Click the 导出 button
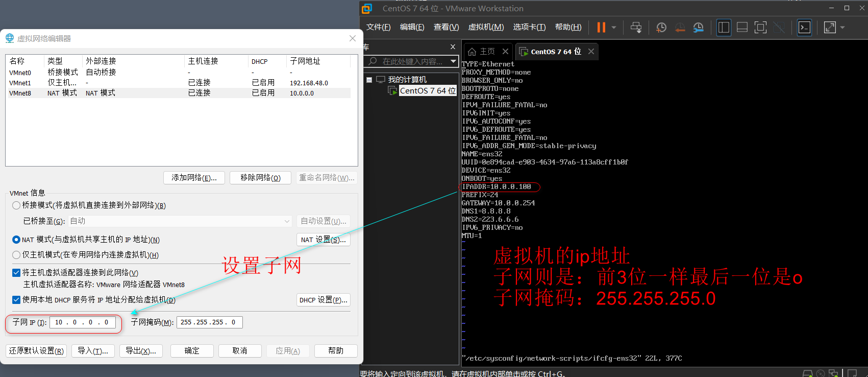Viewport: 868px width, 377px height. click(141, 351)
